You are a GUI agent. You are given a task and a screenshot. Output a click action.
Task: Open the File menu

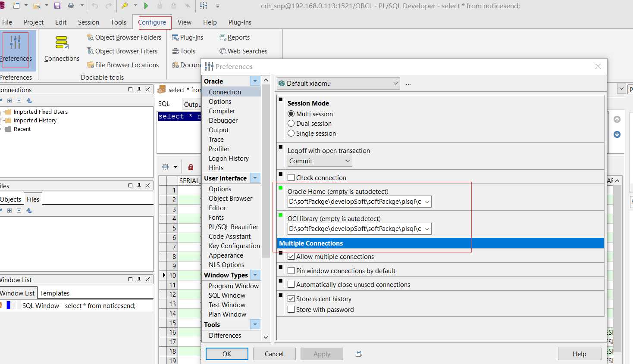click(x=7, y=22)
